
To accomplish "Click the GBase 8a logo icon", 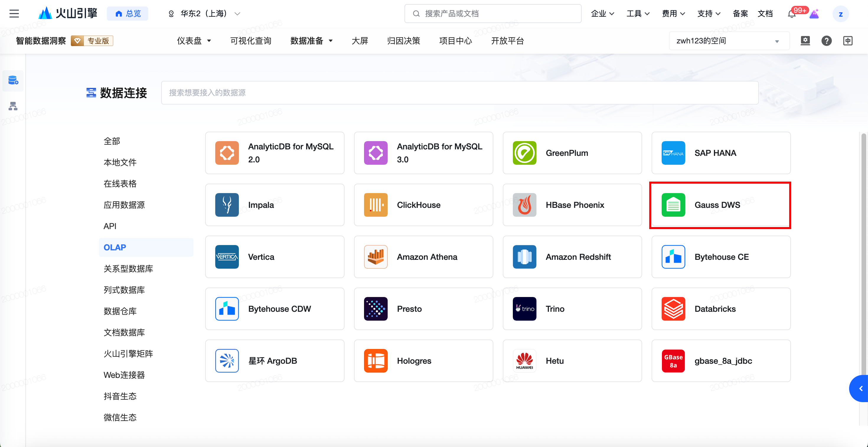I will pyautogui.click(x=673, y=360).
